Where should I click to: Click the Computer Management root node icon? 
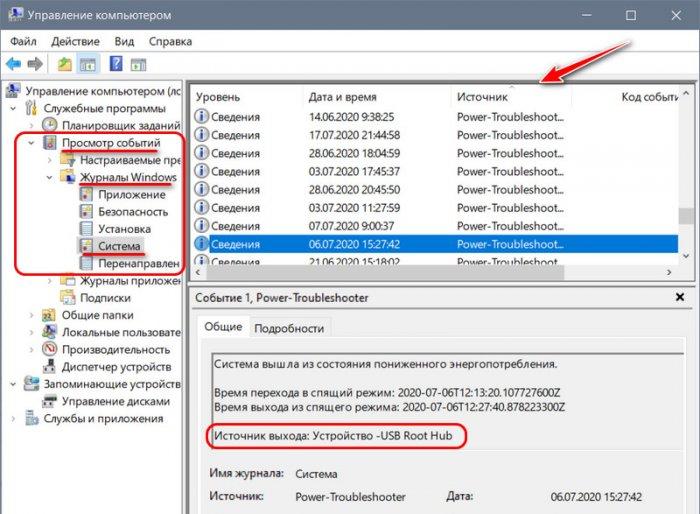pos(13,91)
